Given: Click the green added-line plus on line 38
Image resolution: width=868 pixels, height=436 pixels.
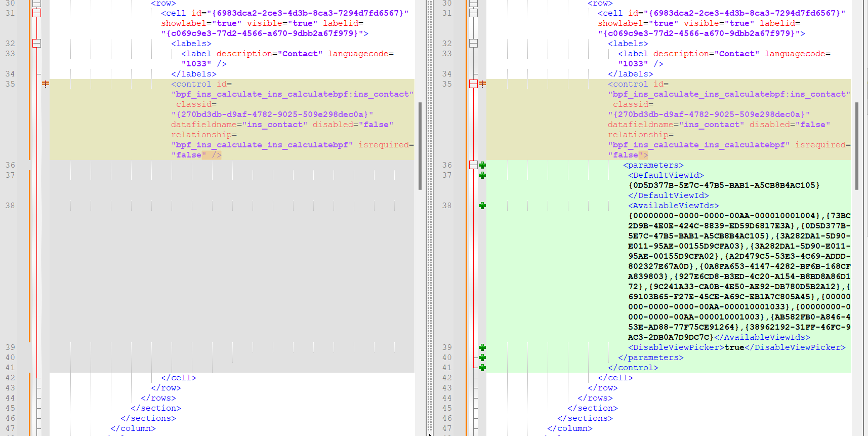Looking at the screenshot, I should [x=482, y=206].
